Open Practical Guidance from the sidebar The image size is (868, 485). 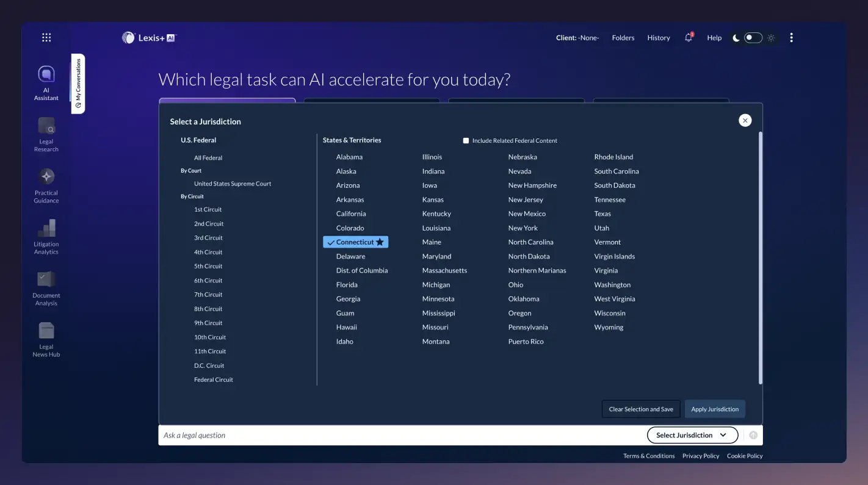click(x=46, y=185)
